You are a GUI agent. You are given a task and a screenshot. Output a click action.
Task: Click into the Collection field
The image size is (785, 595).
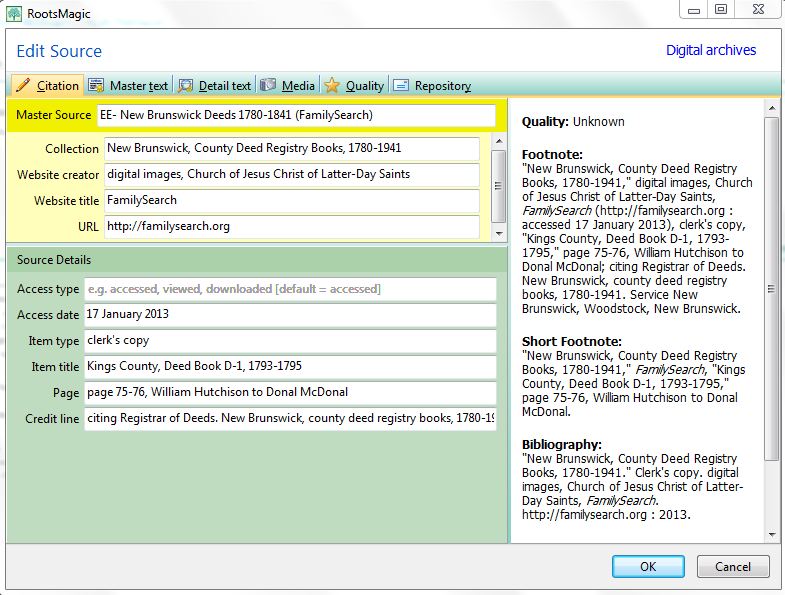[291, 148]
